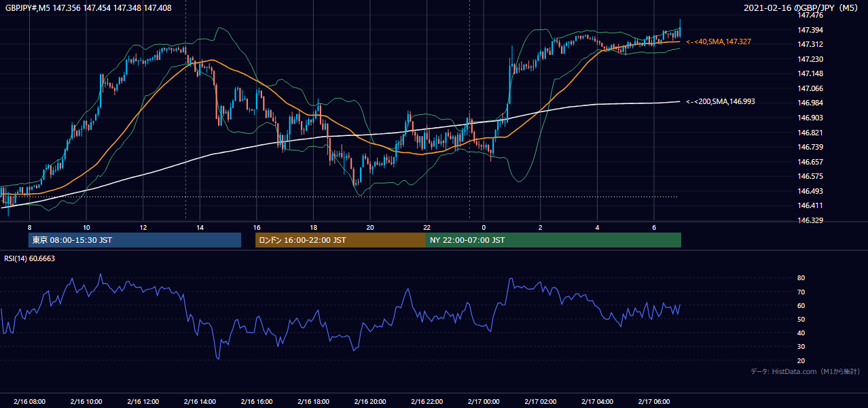The width and height of the screenshot is (868, 408).
Task: Click hour tick 8 under price chart
Action: (29, 226)
